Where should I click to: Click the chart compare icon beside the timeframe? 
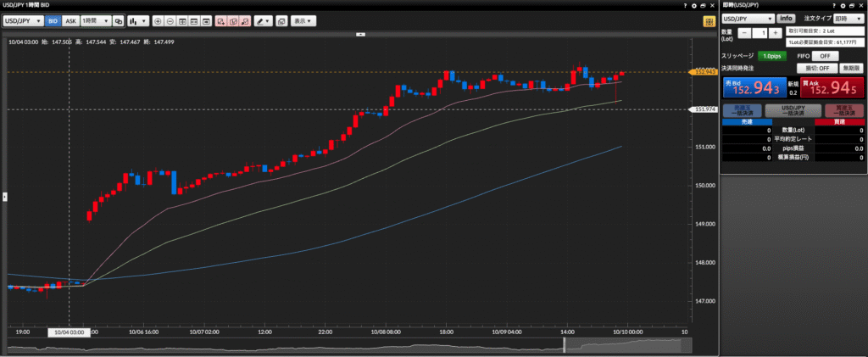[118, 20]
